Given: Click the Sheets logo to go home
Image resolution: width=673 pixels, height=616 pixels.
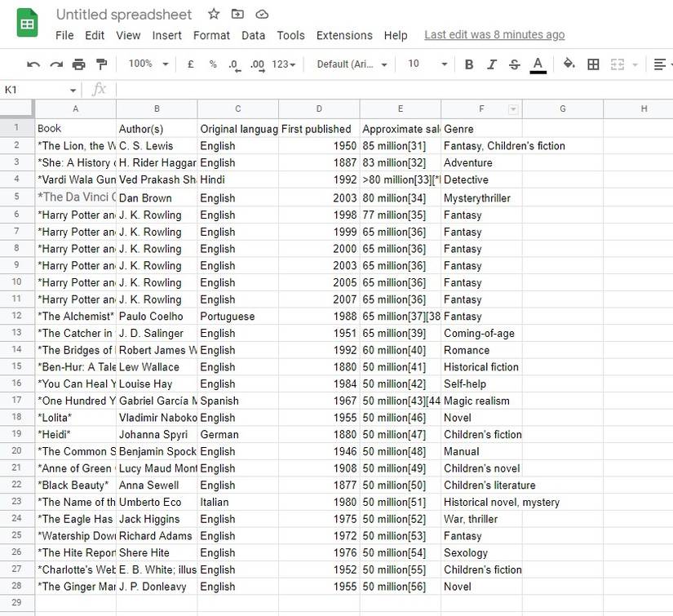Looking at the screenshot, I should (24, 24).
